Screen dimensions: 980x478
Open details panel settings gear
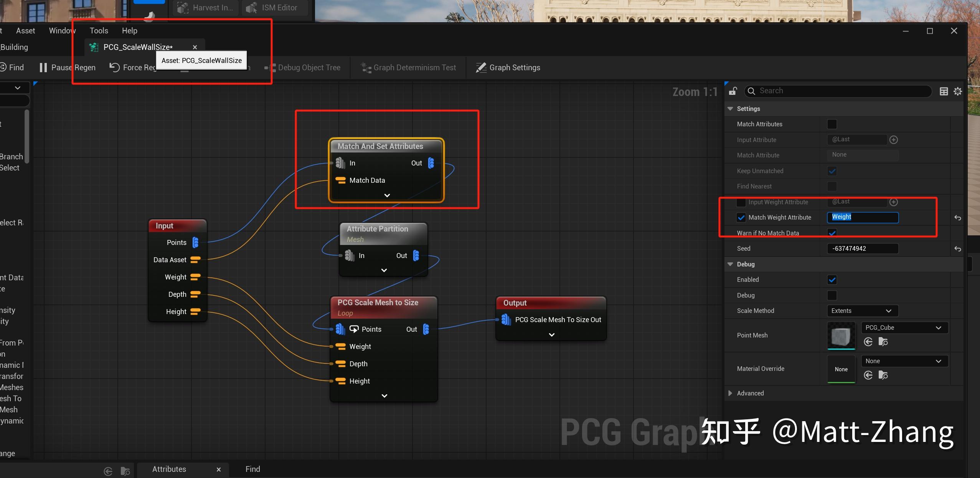coord(958,91)
